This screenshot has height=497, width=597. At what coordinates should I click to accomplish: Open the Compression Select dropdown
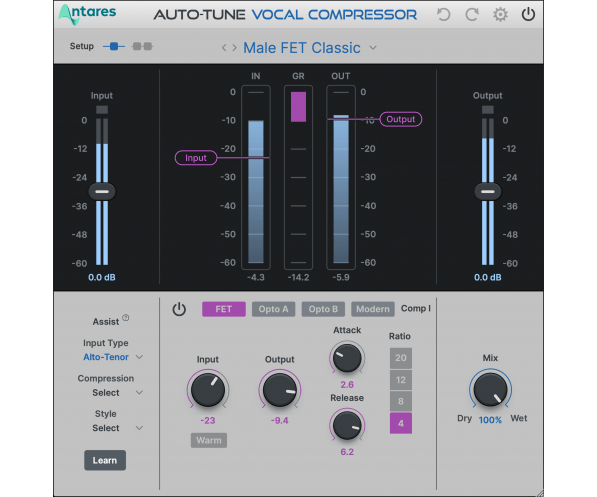point(117,393)
